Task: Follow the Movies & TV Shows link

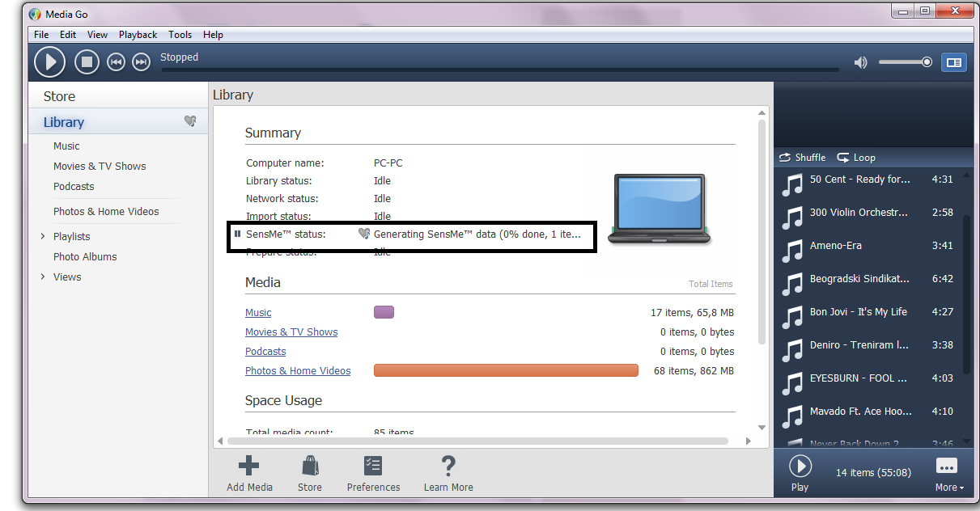Action: [291, 332]
